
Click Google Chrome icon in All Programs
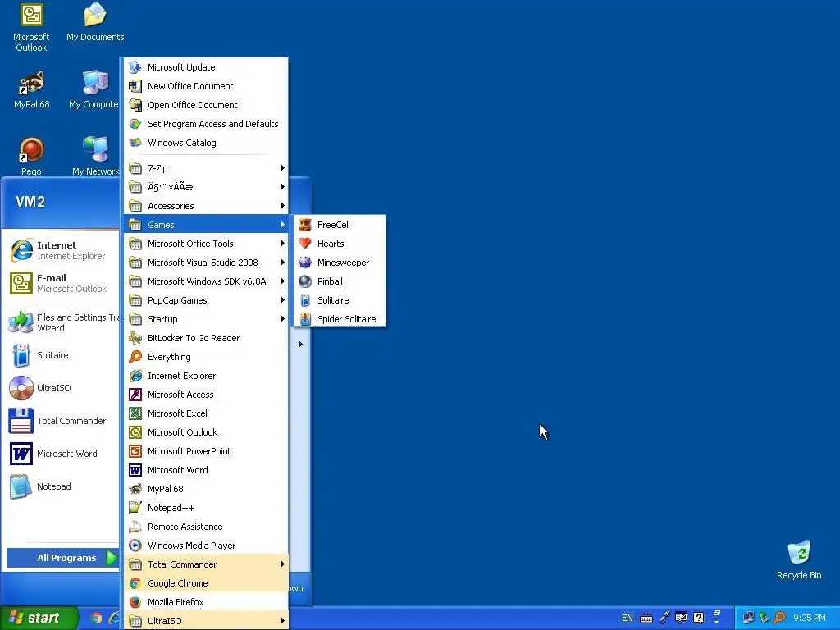(135, 583)
